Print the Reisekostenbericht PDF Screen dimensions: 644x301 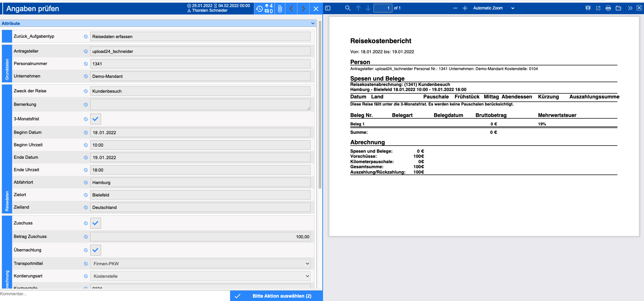click(608, 8)
